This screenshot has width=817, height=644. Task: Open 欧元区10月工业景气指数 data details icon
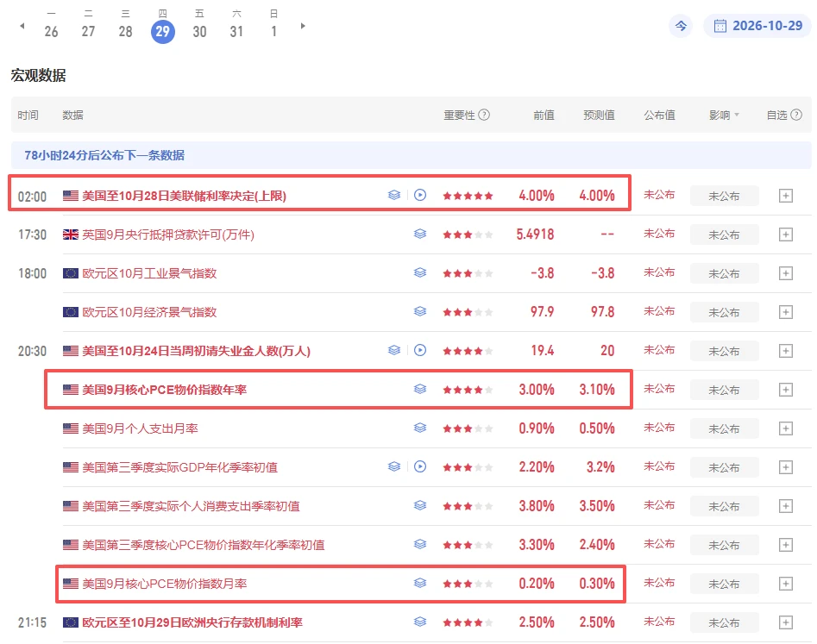(420, 272)
